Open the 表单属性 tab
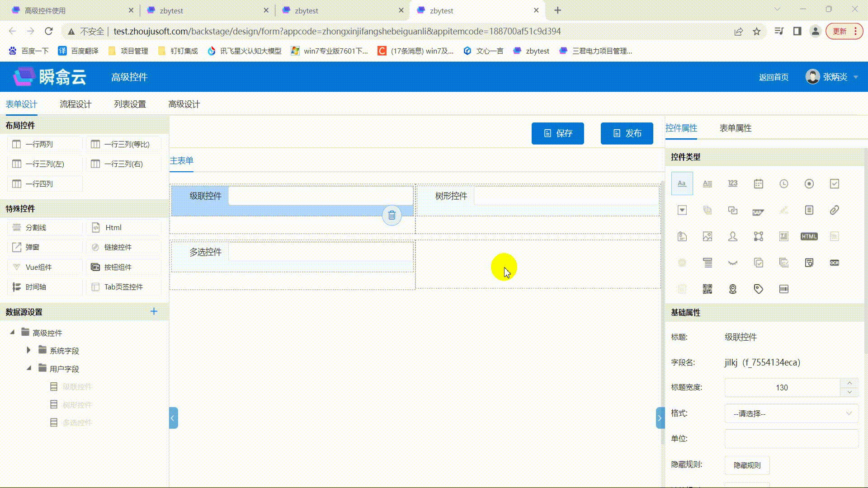868x488 pixels. click(x=735, y=128)
